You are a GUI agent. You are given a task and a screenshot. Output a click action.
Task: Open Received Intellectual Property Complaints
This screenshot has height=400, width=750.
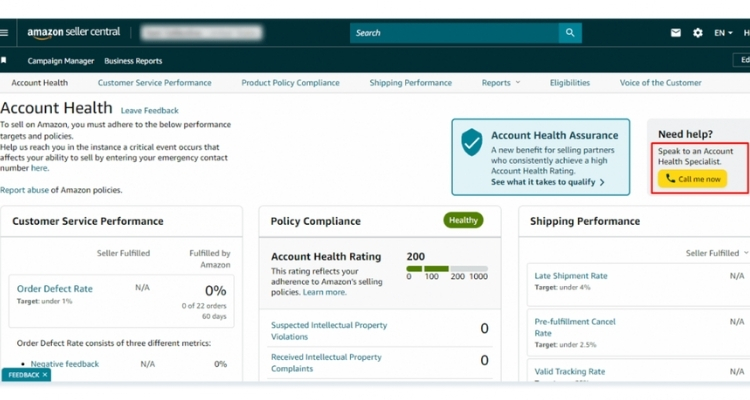326,363
